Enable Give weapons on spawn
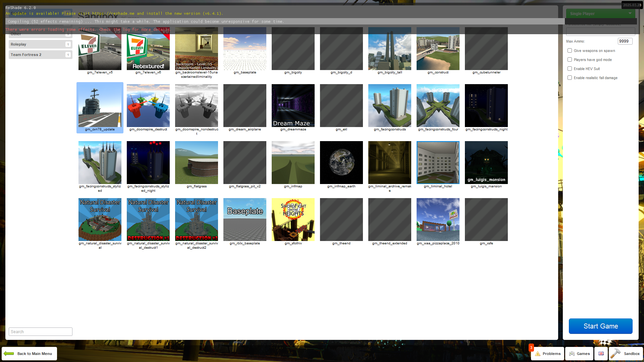Screen dimensions: 644x362 (x=570, y=51)
